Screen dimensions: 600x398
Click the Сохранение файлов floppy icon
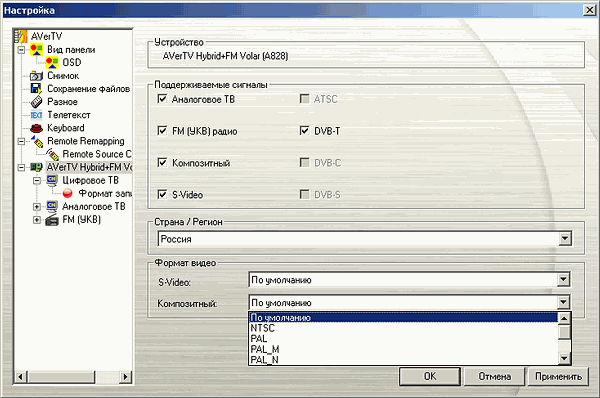[36, 89]
